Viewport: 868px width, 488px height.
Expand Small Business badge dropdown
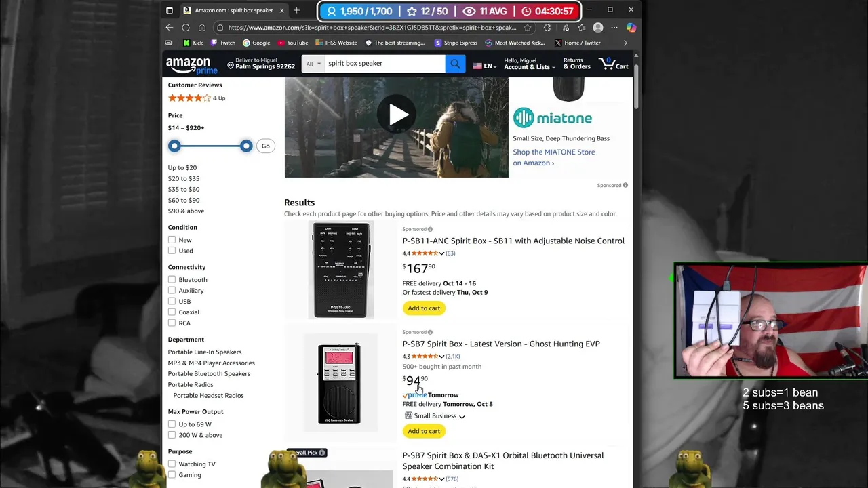[462, 416]
